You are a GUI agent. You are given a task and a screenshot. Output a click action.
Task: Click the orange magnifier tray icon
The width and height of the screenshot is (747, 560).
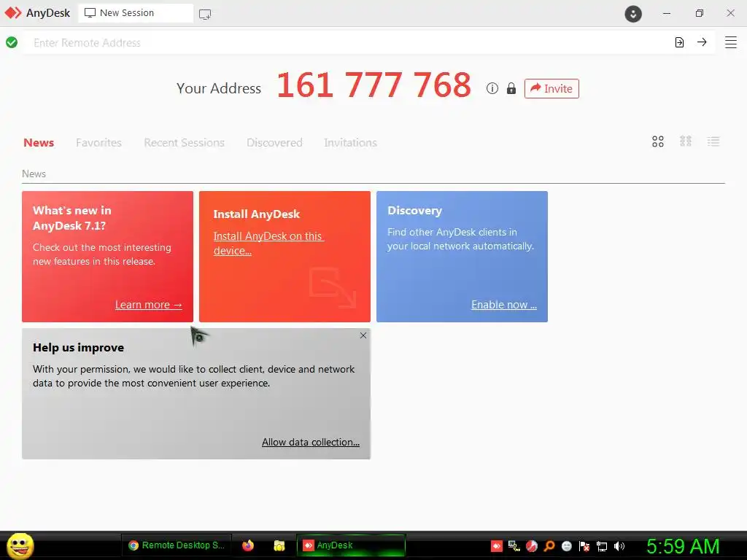(549, 545)
